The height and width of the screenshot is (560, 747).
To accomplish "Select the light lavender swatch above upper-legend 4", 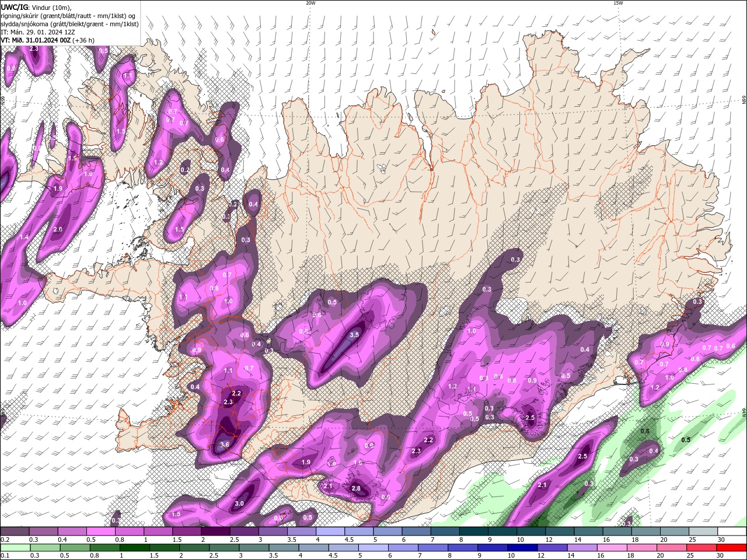I will point(330,531).
